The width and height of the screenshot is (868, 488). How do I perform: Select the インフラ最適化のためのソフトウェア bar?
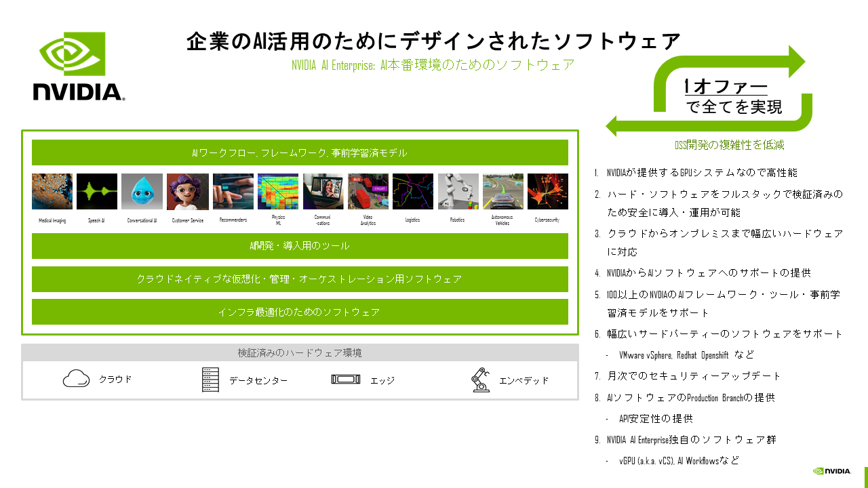[300, 312]
